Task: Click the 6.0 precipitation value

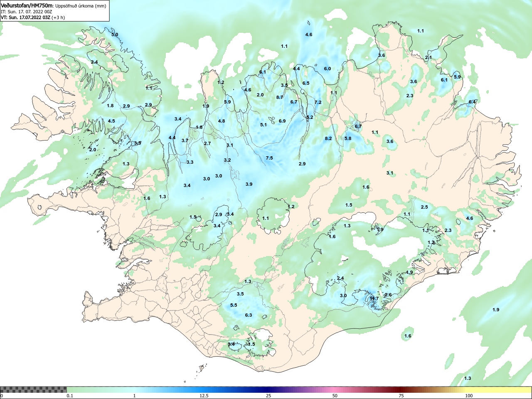Action: (x=328, y=69)
